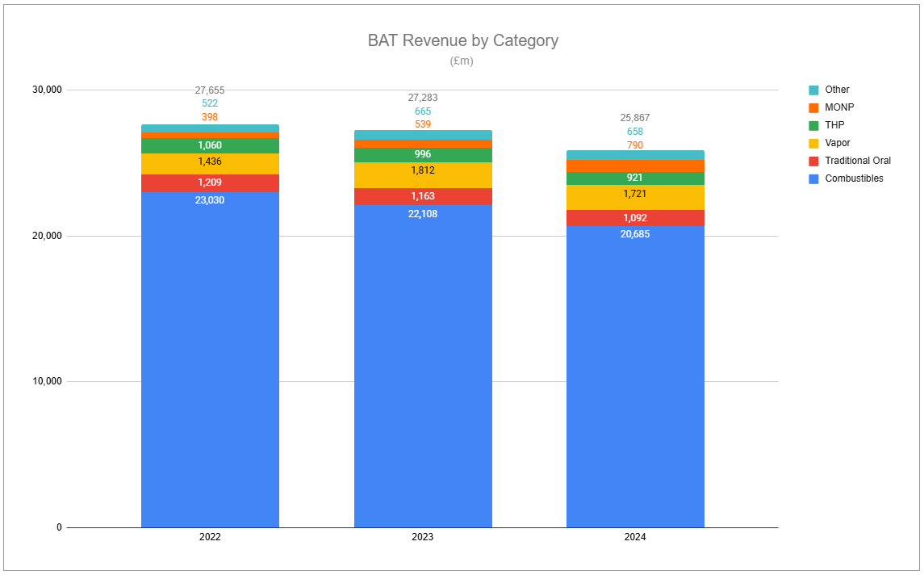The height and width of the screenshot is (575, 924).
Task: Click the 2022 x-axis label
Action: click(210, 537)
